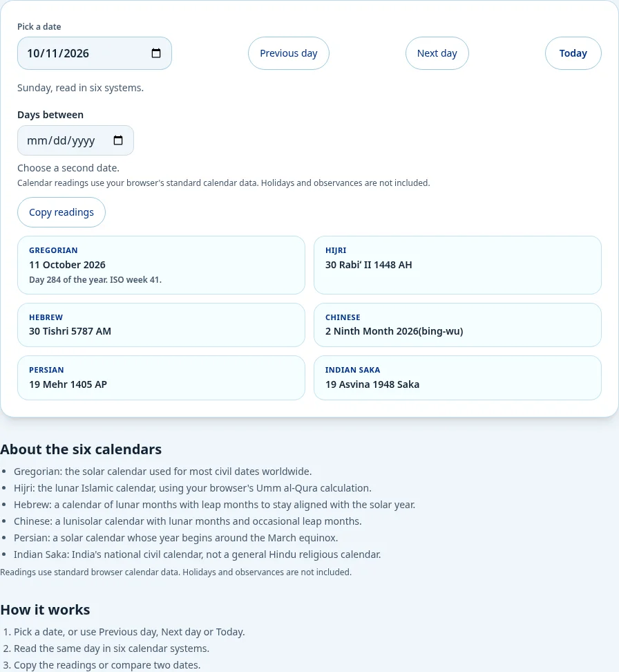619x672 pixels.
Task: Click the How it works heading
Action: pyautogui.click(x=45, y=609)
